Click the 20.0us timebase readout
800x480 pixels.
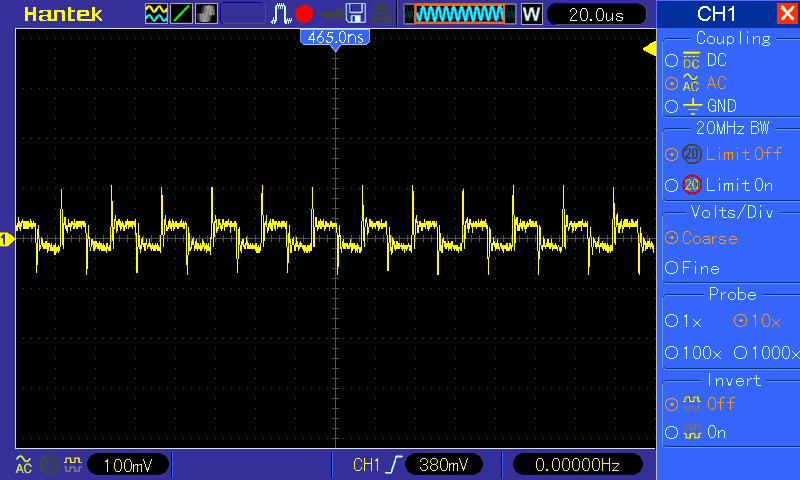(596, 15)
